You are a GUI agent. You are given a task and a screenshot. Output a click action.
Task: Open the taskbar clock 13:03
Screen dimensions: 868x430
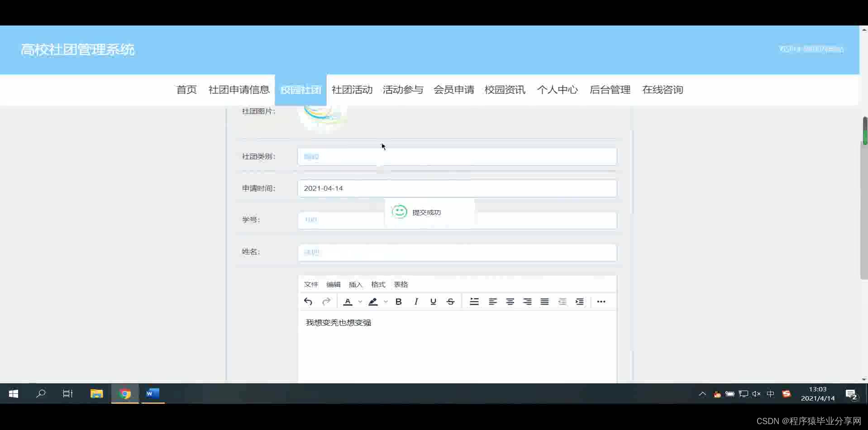click(818, 394)
